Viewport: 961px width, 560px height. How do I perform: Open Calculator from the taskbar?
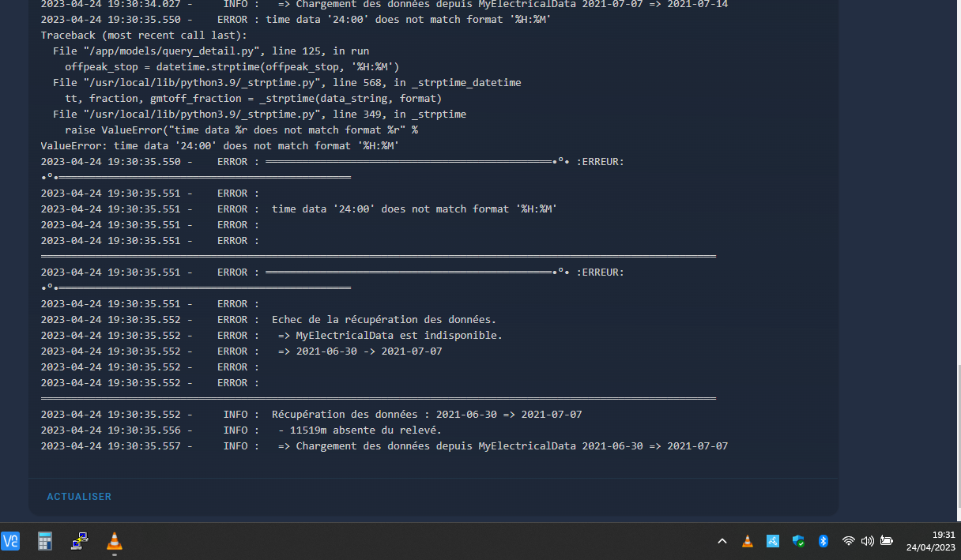coord(44,541)
